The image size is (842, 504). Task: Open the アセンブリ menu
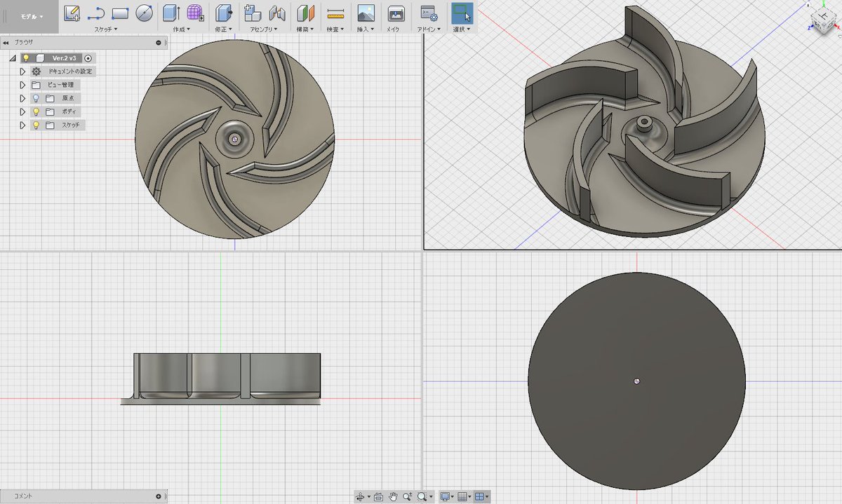tap(264, 29)
